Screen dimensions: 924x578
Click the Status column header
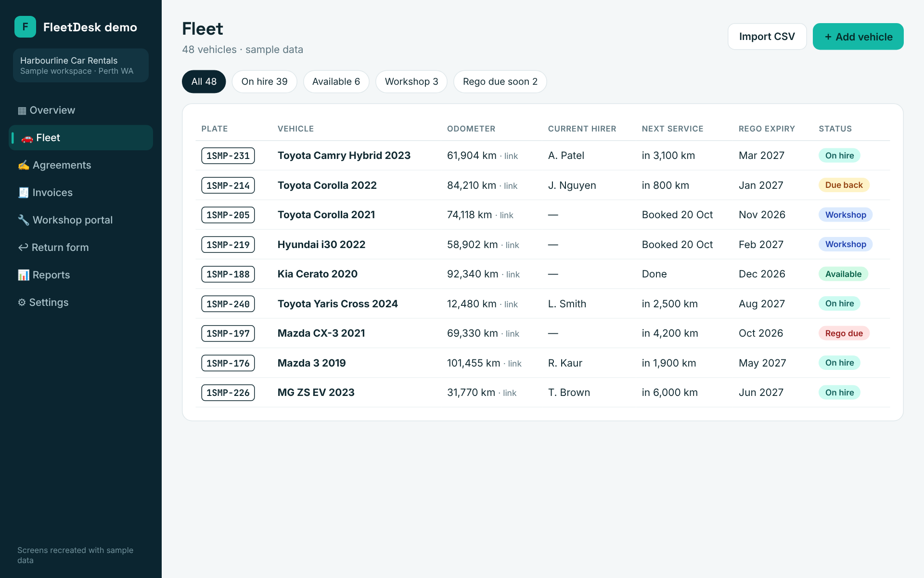click(835, 129)
